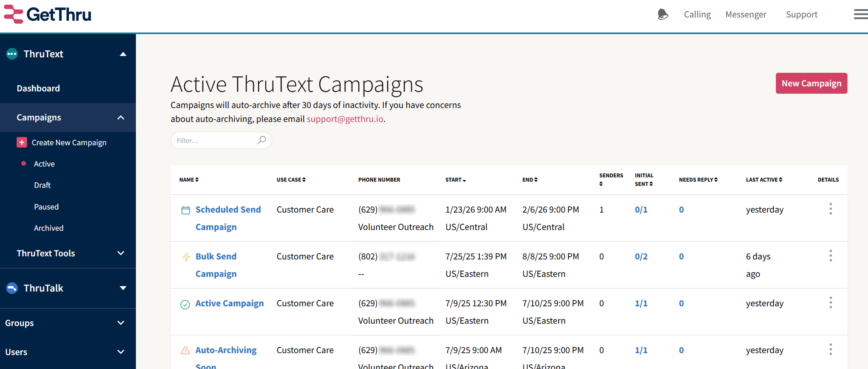Expand the ThruText Tools section
The width and height of the screenshot is (868, 369).
pos(121,253)
